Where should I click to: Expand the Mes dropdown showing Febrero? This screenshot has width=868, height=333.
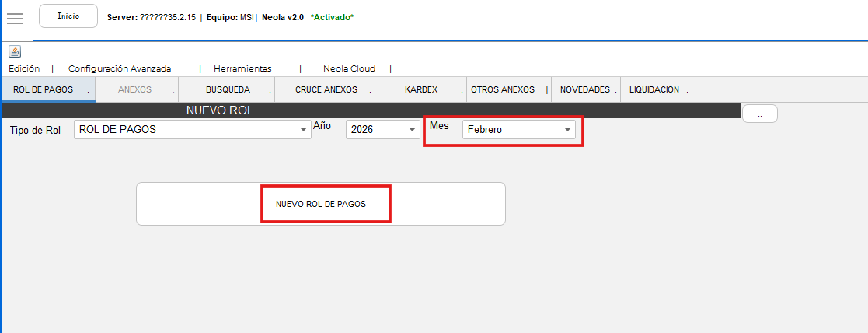click(x=519, y=130)
